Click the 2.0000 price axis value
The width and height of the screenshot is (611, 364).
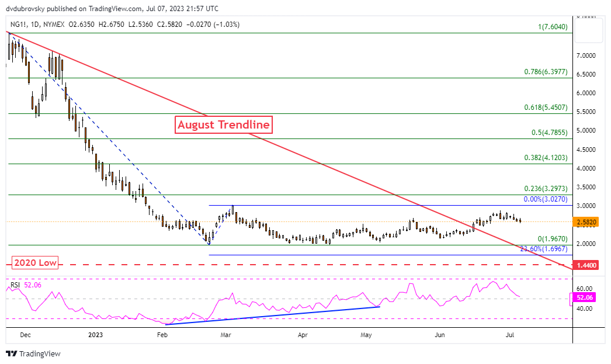tap(586, 244)
